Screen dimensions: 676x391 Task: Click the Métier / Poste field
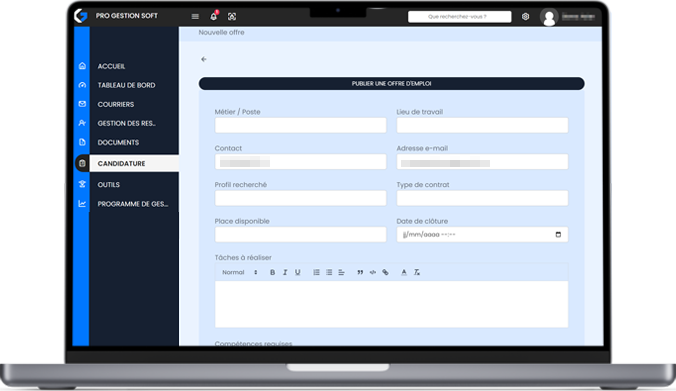click(x=300, y=125)
